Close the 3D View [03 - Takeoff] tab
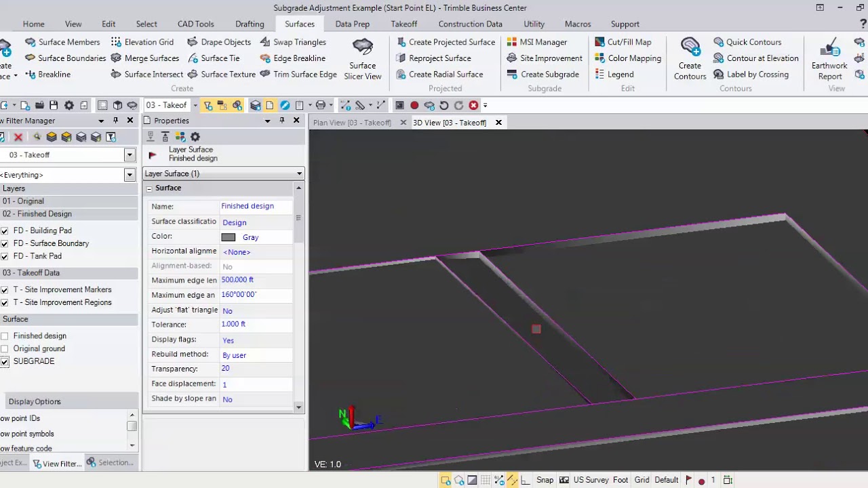Viewport: 868px width, 488px height. pyautogui.click(x=498, y=123)
